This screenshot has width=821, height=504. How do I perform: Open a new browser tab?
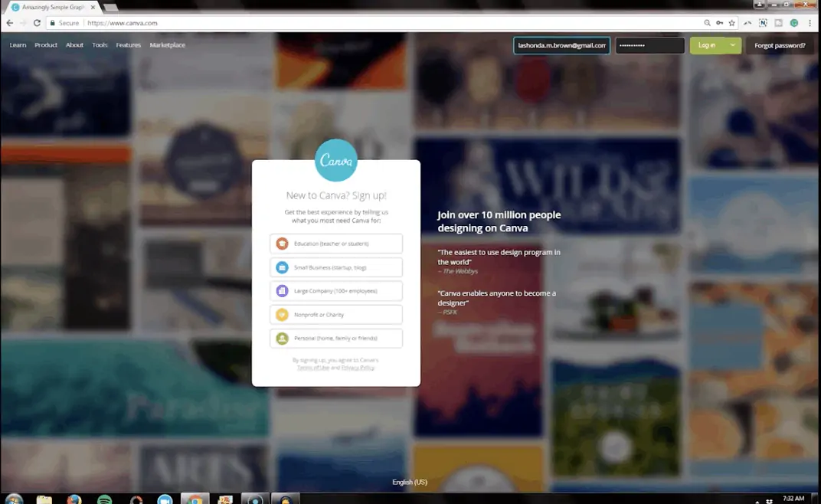coord(110,8)
